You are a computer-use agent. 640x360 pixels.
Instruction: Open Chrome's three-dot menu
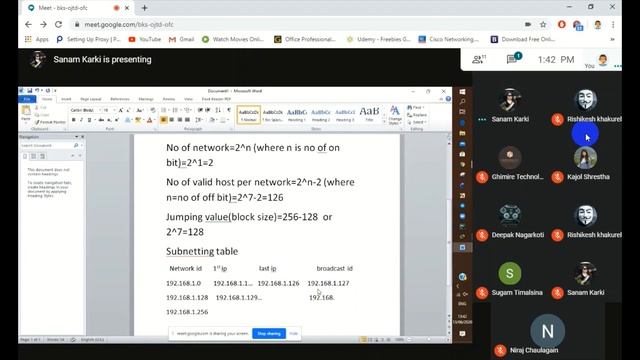[613, 24]
